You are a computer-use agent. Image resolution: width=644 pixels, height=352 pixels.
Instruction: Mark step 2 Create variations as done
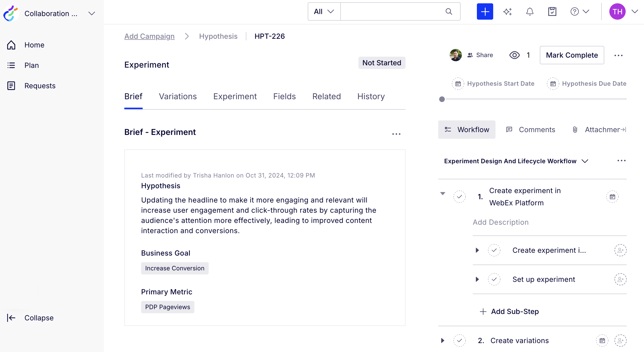coord(459,341)
